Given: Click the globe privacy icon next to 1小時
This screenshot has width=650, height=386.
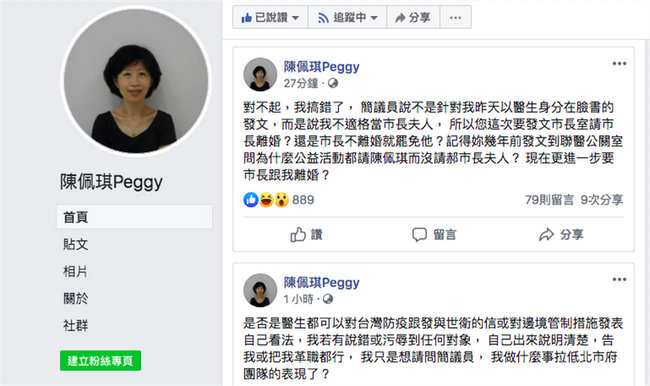Looking at the screenshot, I should click(328, 299).
